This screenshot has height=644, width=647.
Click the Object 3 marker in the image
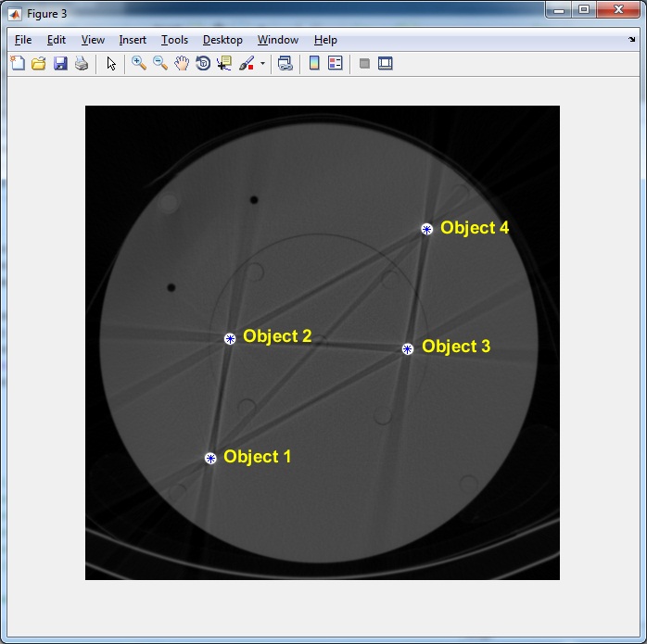coord(408,349)
